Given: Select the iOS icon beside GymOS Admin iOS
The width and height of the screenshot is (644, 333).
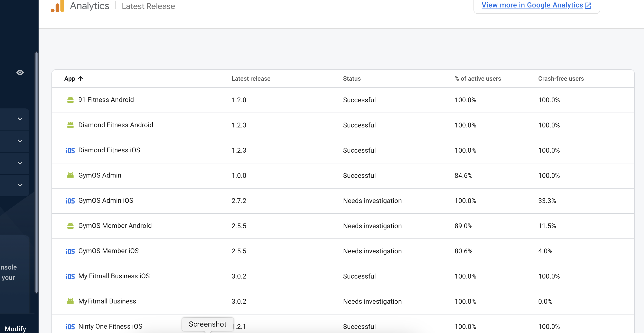Looking at the screenshot, I should tap(70, 201).
